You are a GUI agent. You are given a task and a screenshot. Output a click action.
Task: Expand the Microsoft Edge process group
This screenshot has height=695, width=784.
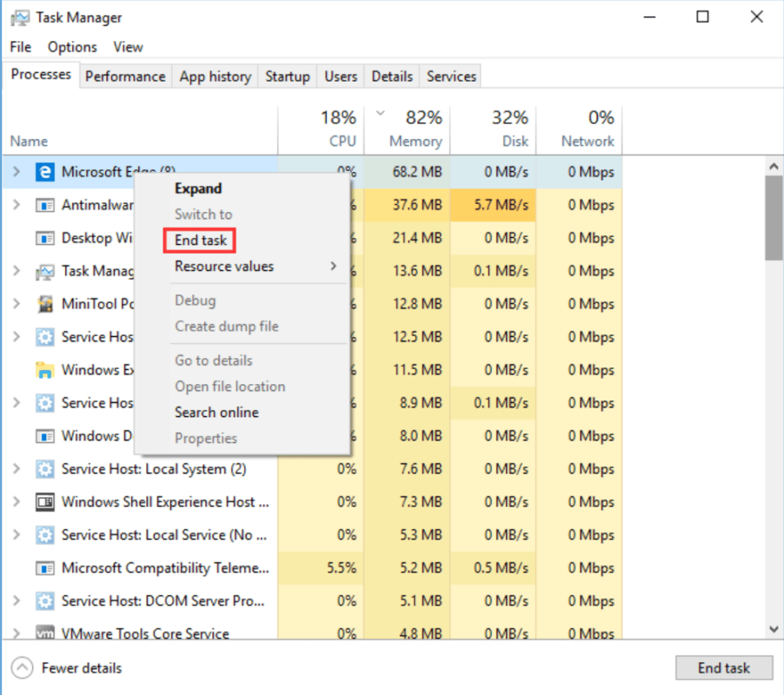pyautogui.click(x=17, y=172)
